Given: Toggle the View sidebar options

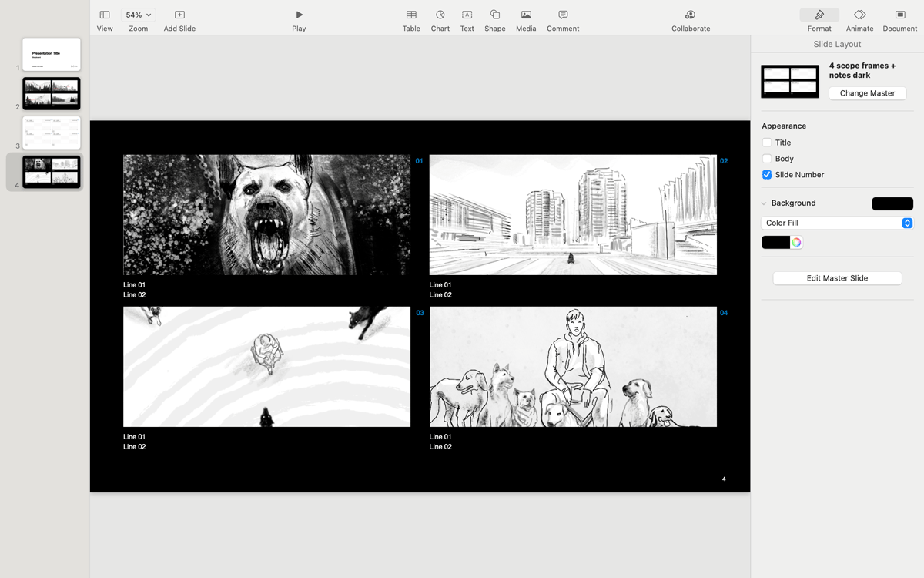Looking at the screenshot, I should click(104, 17).
